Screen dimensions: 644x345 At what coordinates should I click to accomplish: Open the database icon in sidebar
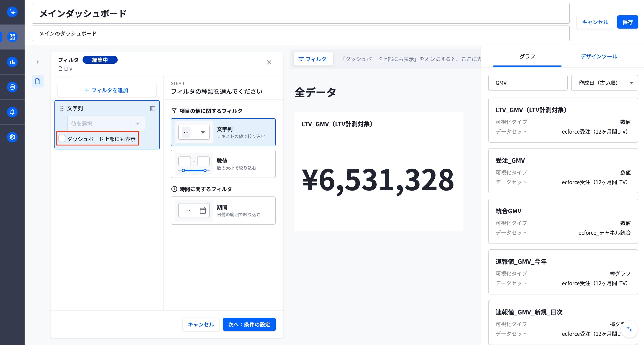12,87
